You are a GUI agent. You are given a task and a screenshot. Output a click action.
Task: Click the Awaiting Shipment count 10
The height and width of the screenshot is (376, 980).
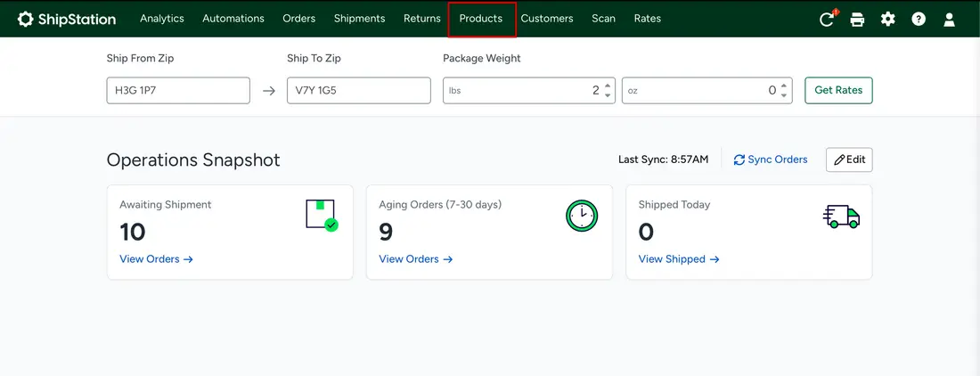tap(133, 233)
